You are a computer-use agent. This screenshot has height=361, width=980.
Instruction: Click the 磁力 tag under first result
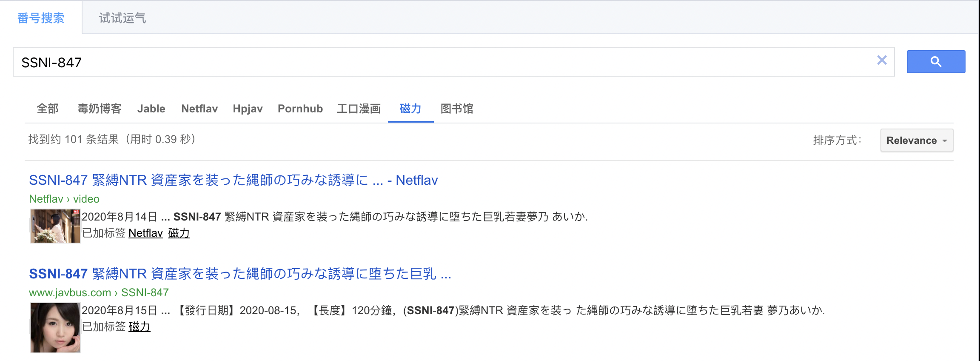179,233
